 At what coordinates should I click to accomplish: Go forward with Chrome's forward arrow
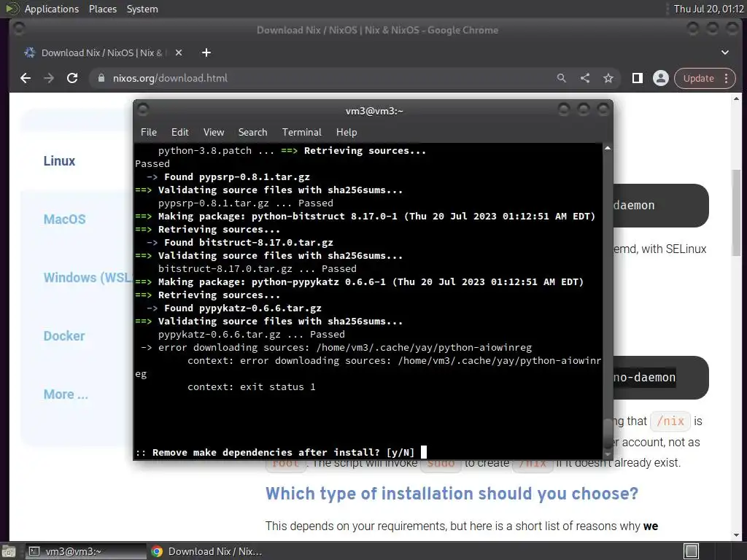pyautogui.click(x=49, y=78)
